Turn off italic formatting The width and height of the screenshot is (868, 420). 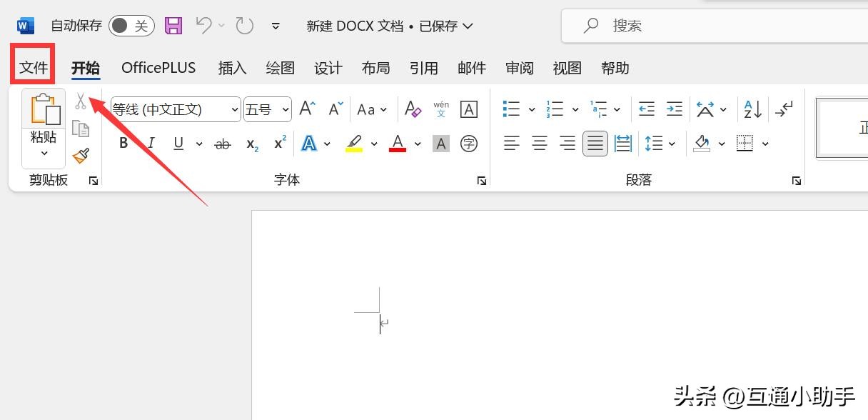coord(151,144)
